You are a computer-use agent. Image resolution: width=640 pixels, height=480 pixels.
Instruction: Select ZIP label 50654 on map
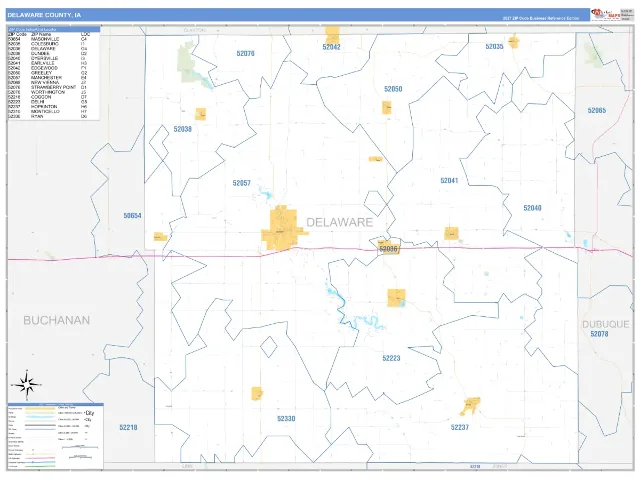[132, 216]
